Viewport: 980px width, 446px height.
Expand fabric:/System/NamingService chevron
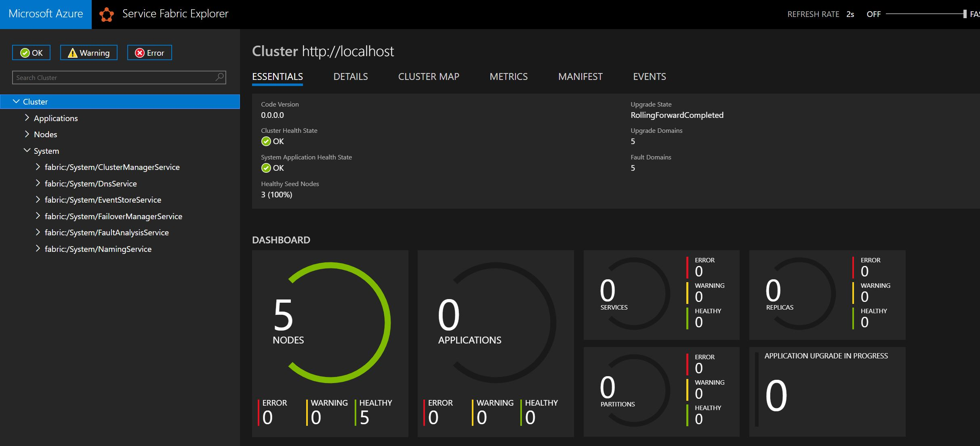tap(38, 249)
